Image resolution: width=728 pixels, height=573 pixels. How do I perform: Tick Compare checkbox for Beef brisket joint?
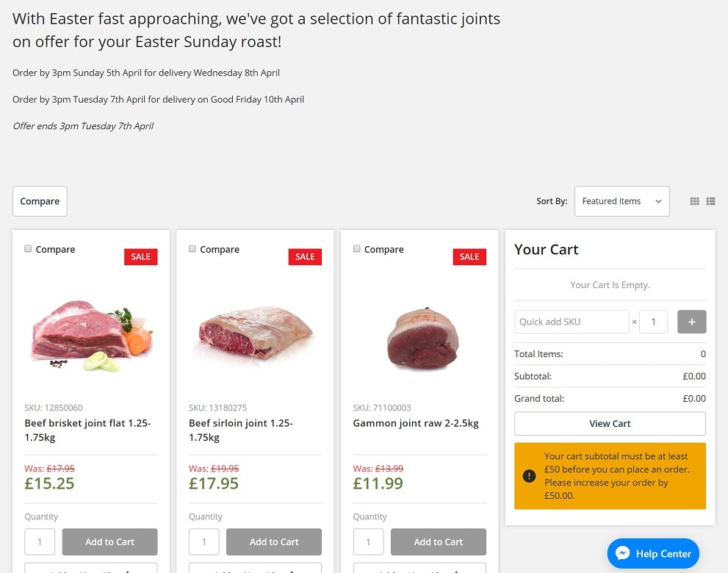pos(28,249)
